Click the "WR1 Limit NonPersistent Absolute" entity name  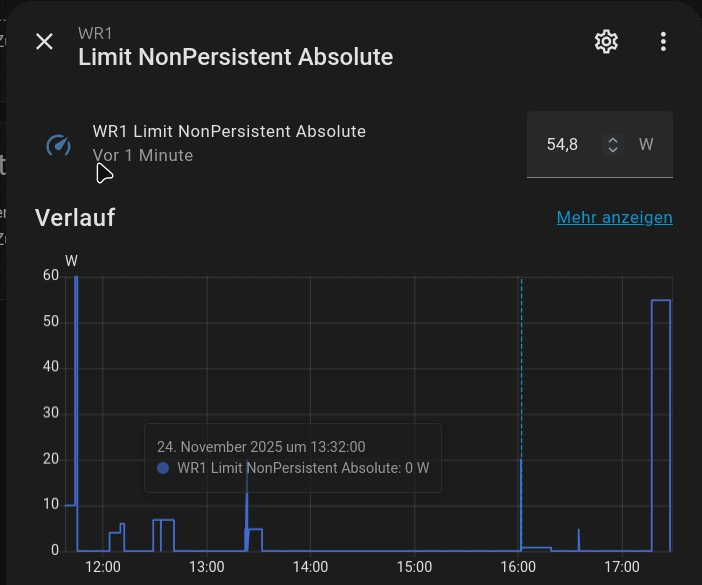229,131
